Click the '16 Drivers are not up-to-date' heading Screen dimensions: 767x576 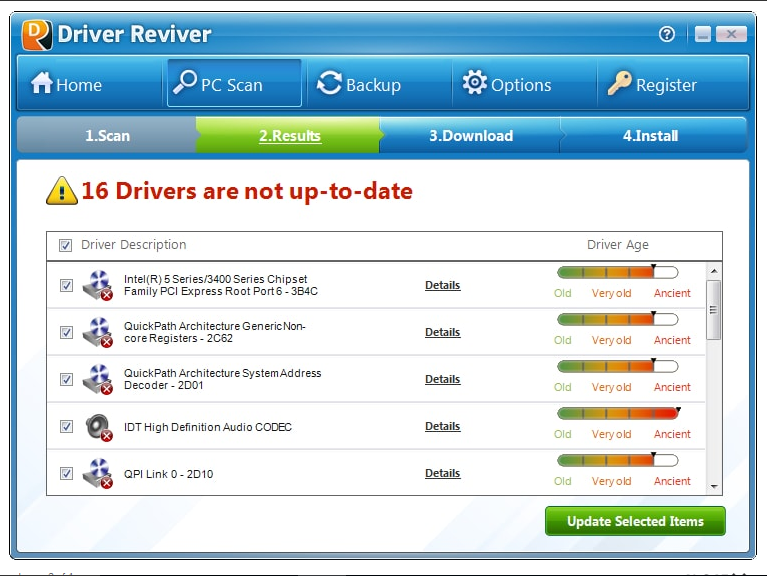pos(247,191)
